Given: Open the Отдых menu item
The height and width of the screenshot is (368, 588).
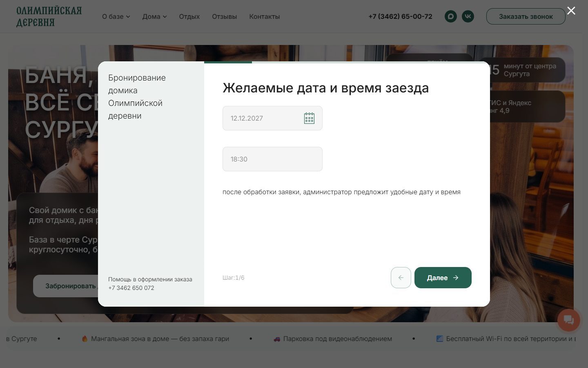Looking at the screenshot, I should point(189,16).
